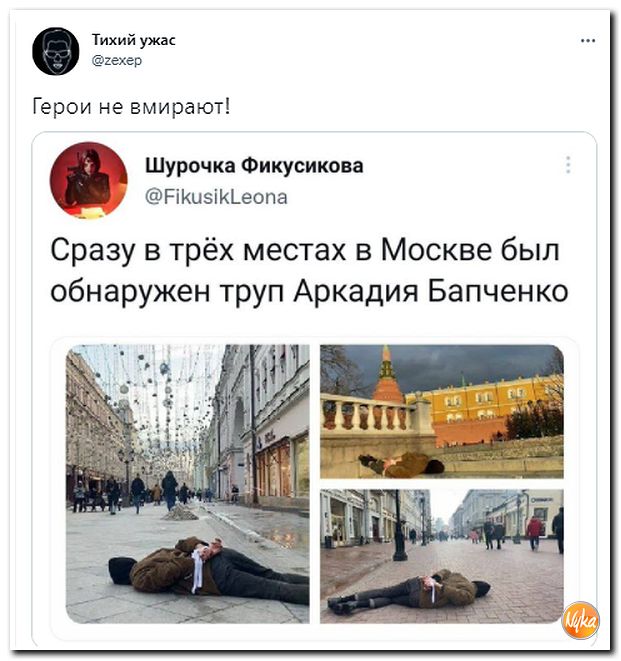Click the tweet text Герои не вмирают!

[x=132, y=107]
